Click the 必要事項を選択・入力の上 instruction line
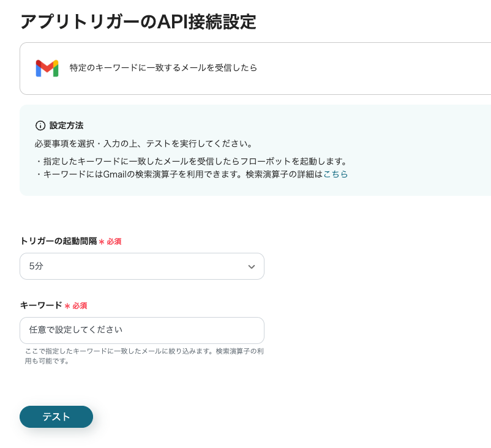 144,144
